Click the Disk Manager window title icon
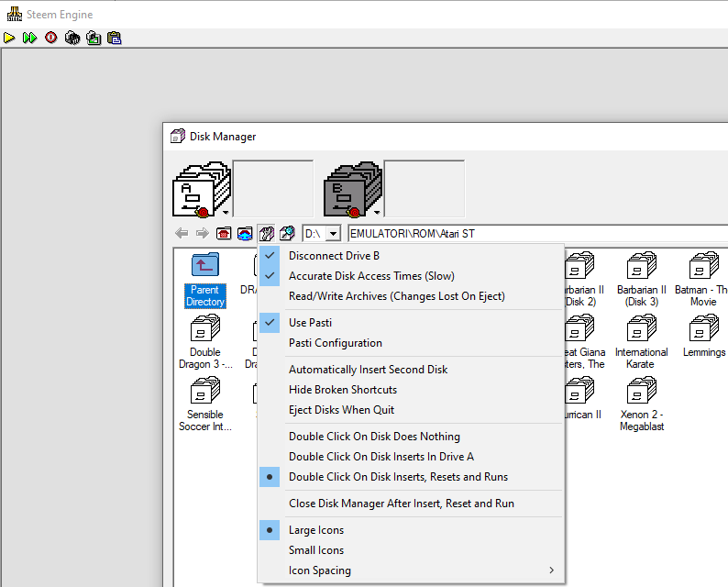Image resolution: width=728 pixels, height=587 pixels. (178, 136)
